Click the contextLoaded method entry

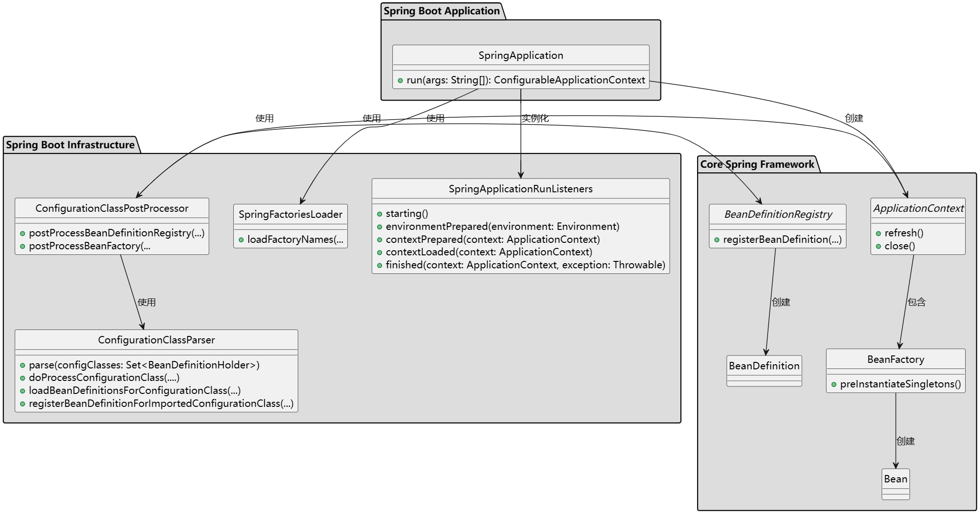(489, 252)
